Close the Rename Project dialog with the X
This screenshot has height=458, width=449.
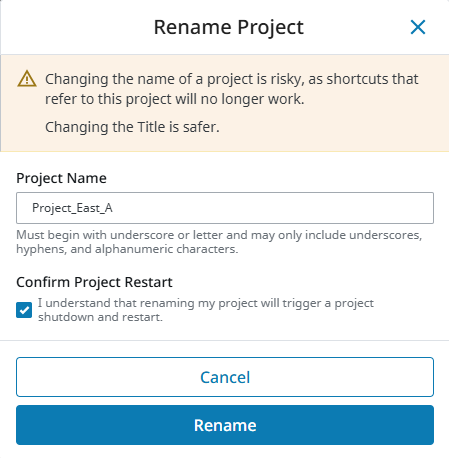[418, 27]
